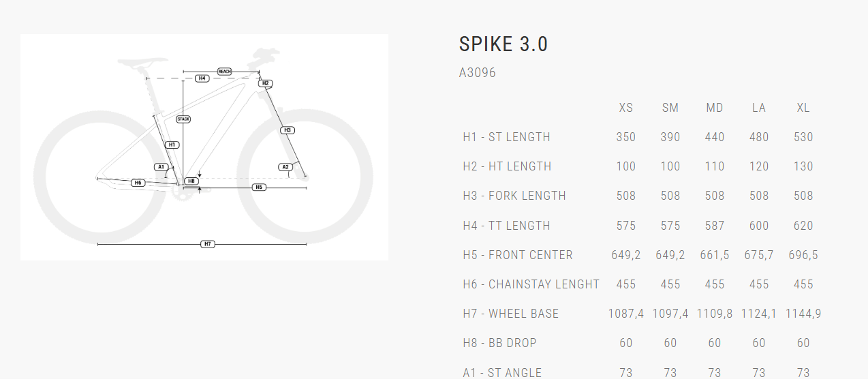
Task: Click the H2 marker near the head tube
Action: click(266, 84)
